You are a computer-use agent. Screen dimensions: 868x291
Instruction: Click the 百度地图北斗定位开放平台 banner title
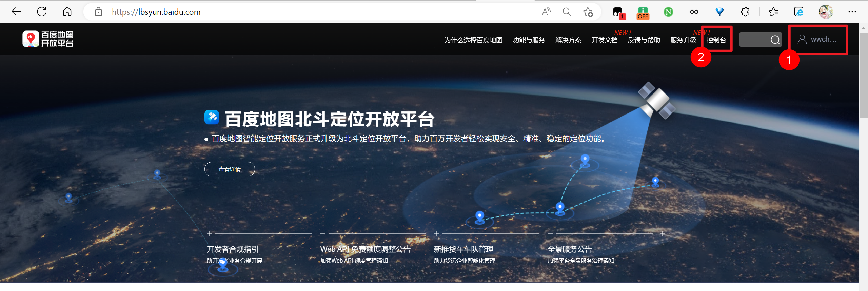coord(330,119)
